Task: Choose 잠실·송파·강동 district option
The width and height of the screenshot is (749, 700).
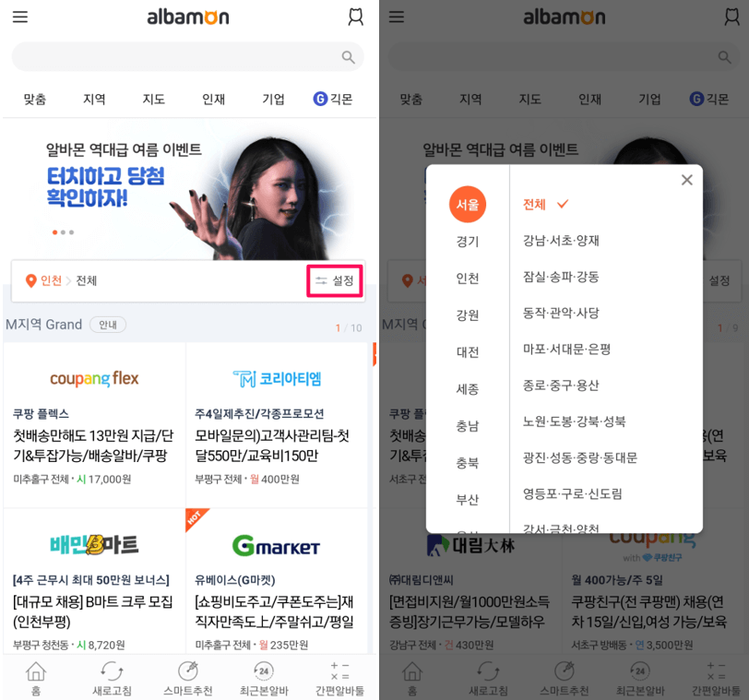Action: tap(561, 277)
